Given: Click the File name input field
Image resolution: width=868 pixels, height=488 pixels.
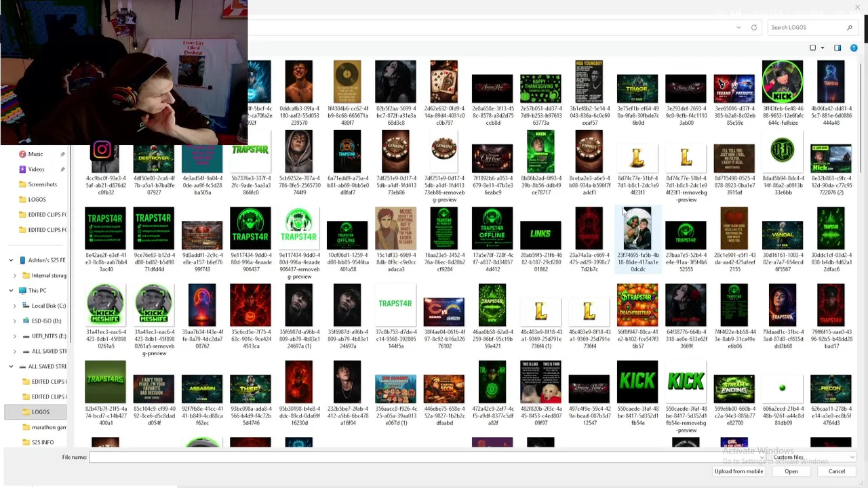Looking at the screenshot, I should [x=428, y=457].
